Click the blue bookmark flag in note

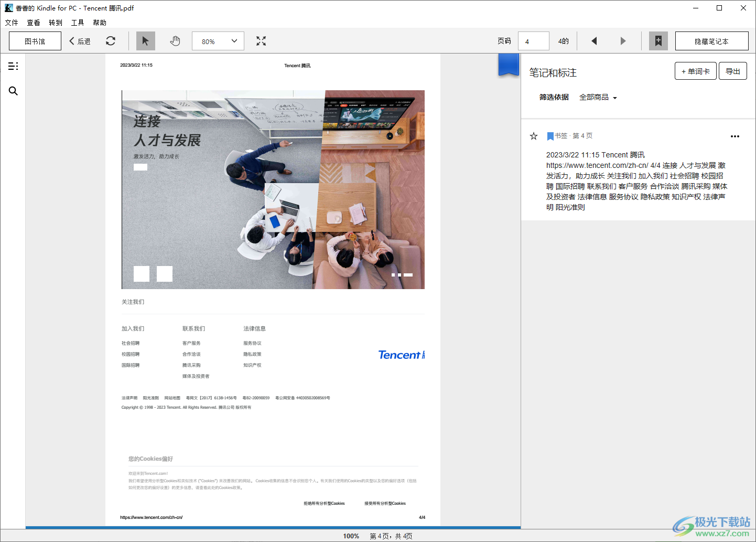[550, 136]
